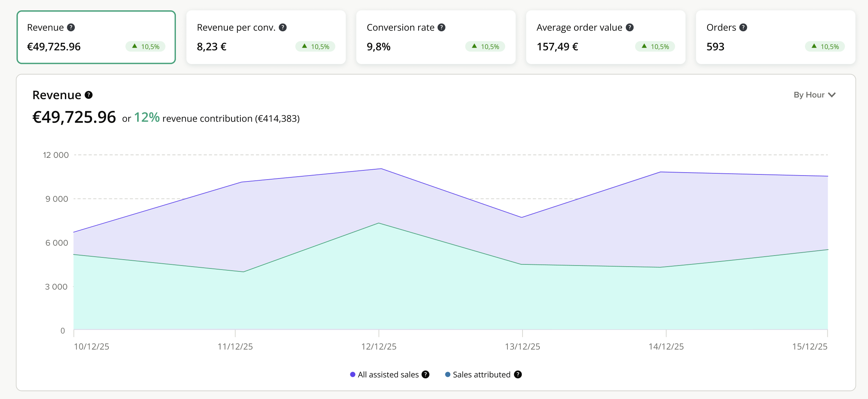Click chevron arrow next to By Hour
This screenshot has height=399, width=868.
tap(832, 95)
